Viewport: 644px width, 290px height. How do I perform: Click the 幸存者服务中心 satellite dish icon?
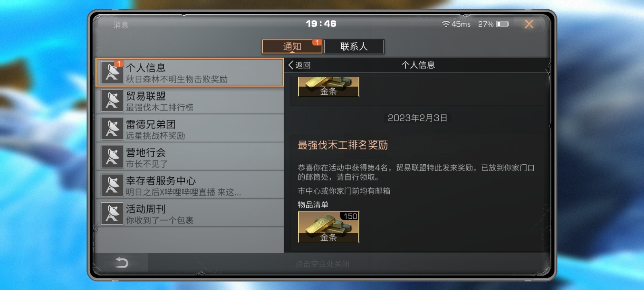coord(112,185)
